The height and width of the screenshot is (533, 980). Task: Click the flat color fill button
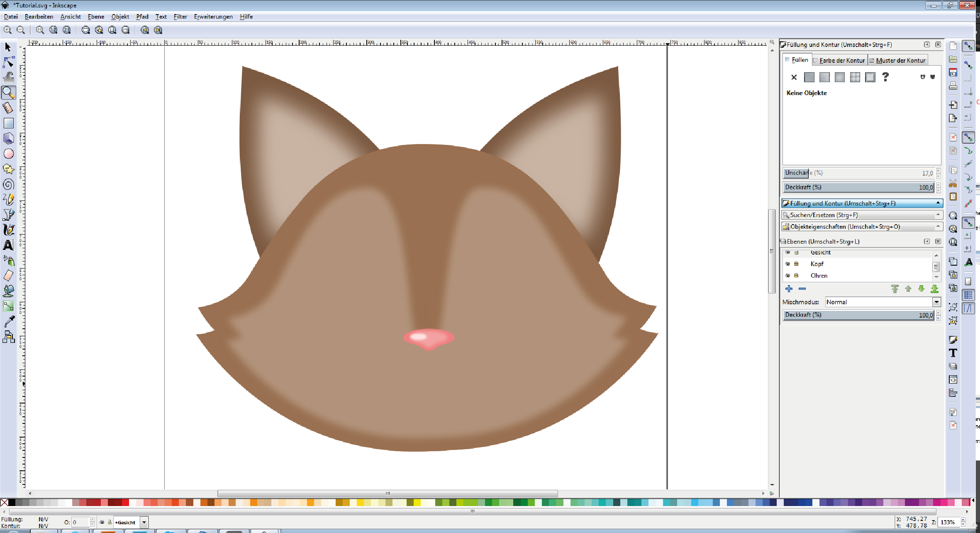point(809,77)
